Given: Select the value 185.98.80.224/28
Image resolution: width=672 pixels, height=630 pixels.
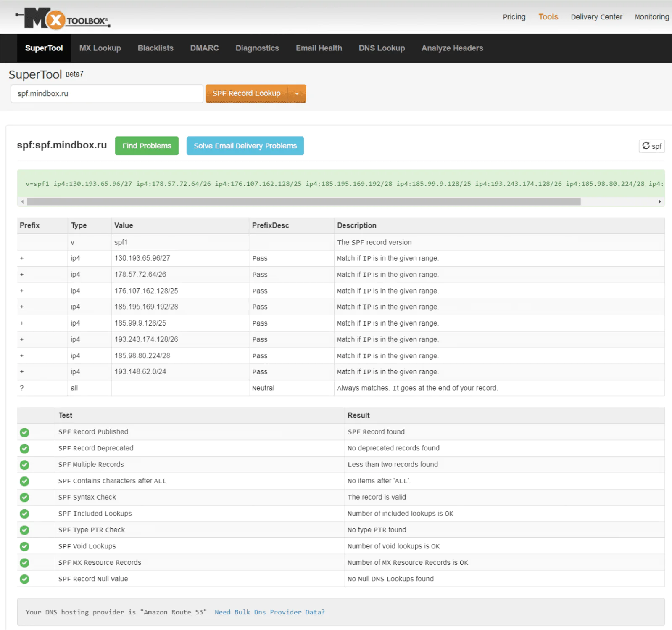Looking at the screenshot, I should pyautogui.click(x=142, y=356).
